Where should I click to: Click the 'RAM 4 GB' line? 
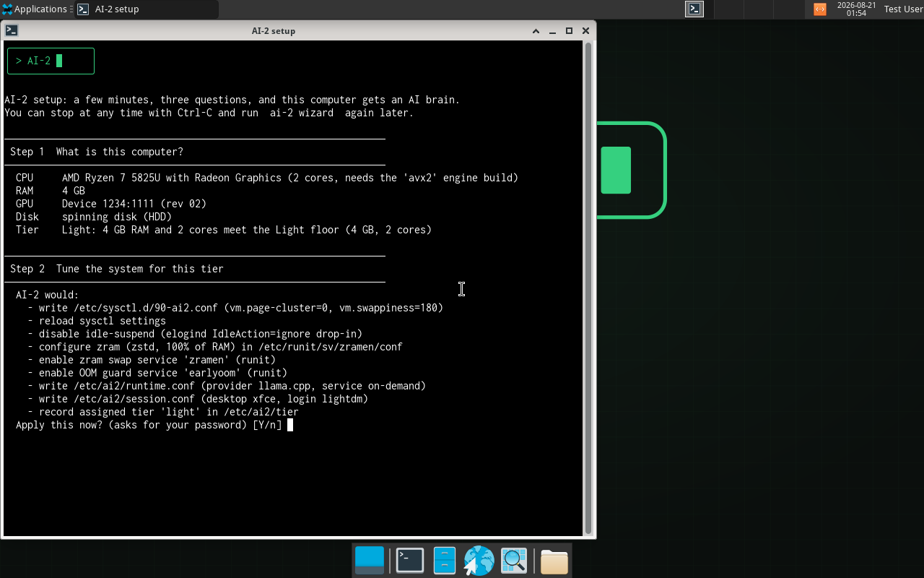(x=51, y=191)
